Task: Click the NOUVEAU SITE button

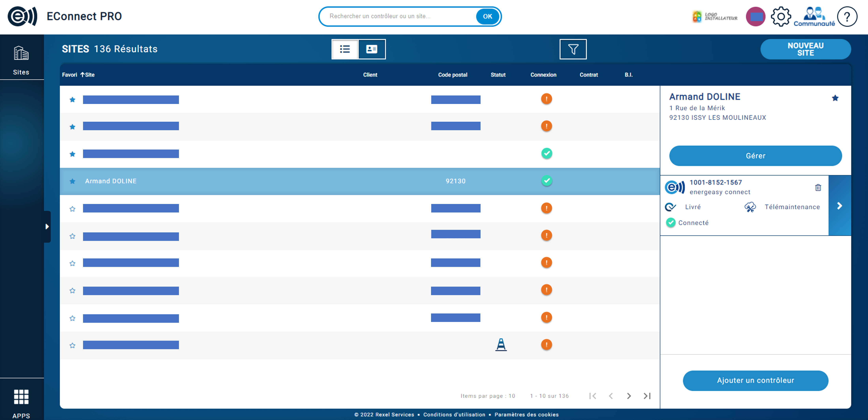Action: click(806, 49)
